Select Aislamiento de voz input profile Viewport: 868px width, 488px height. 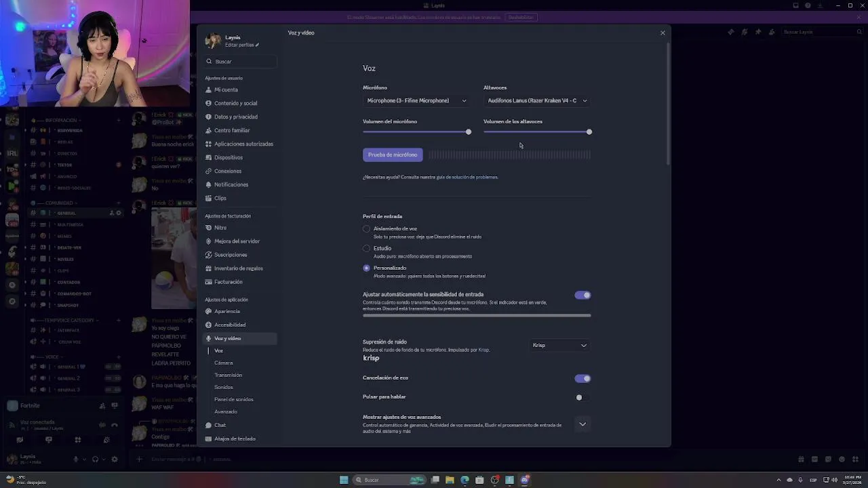367,229
